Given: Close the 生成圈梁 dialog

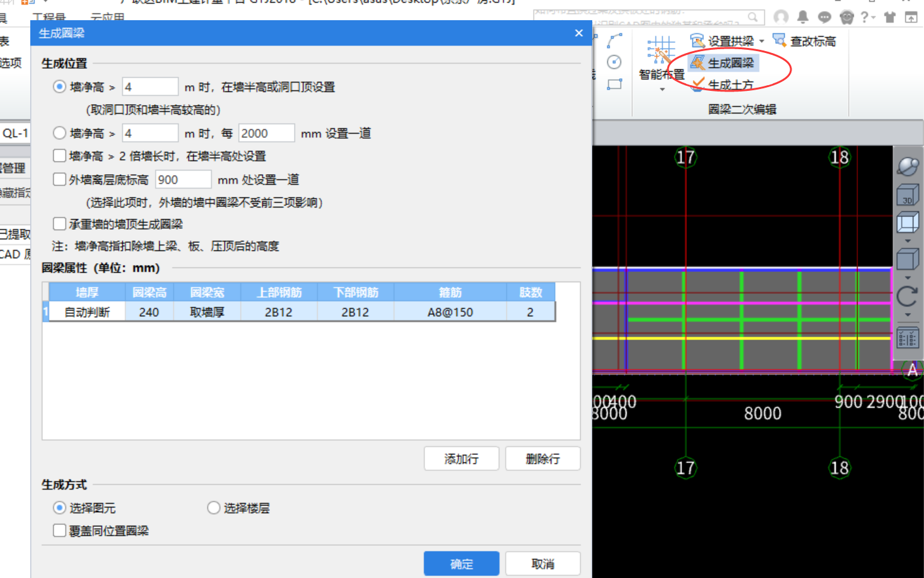Looking at the screenshot, I should [579, 33].
